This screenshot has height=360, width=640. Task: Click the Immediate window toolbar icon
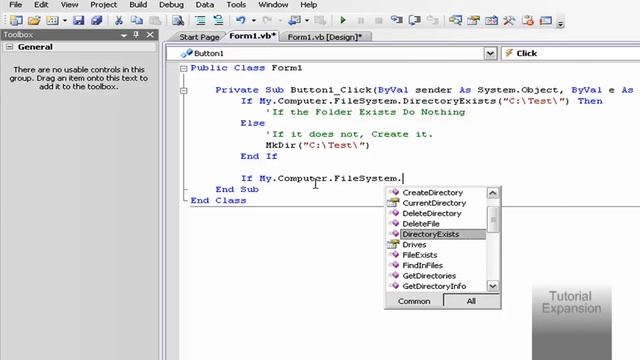click(546, 20)
